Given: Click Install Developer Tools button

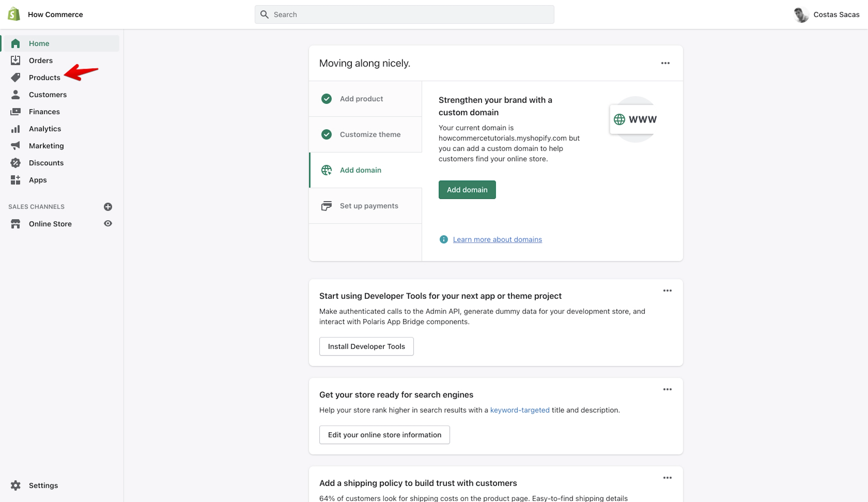Looking at the screenshot, I should (366, 346).
